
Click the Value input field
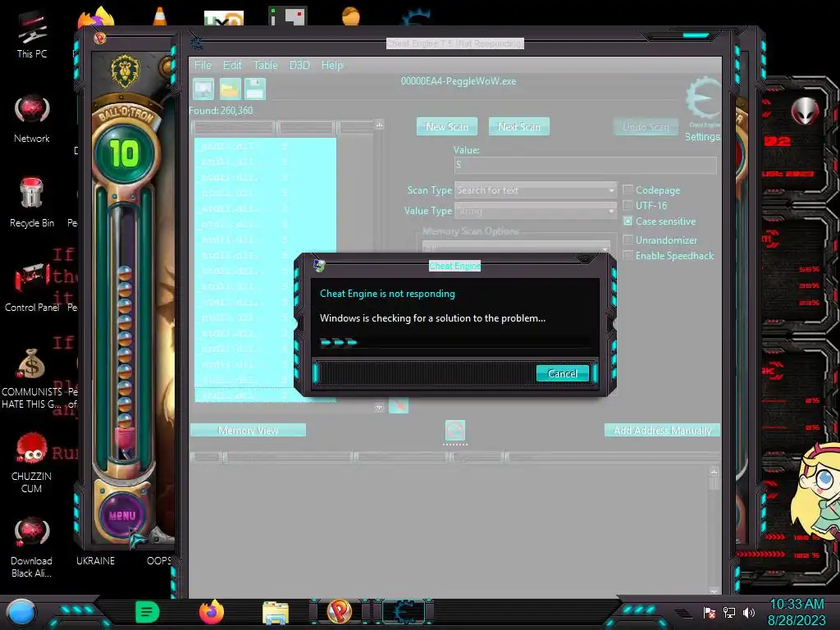[585, 165]
